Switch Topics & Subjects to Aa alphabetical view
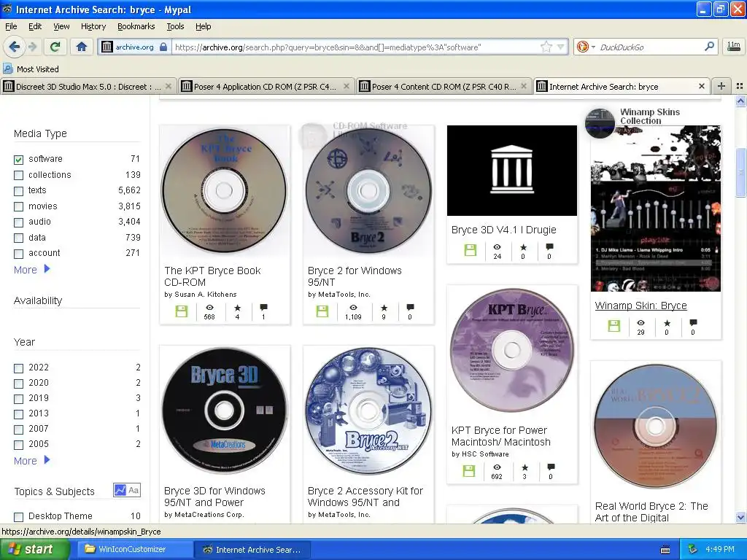The height and width of the screenshot is (560, 747). 134,490
